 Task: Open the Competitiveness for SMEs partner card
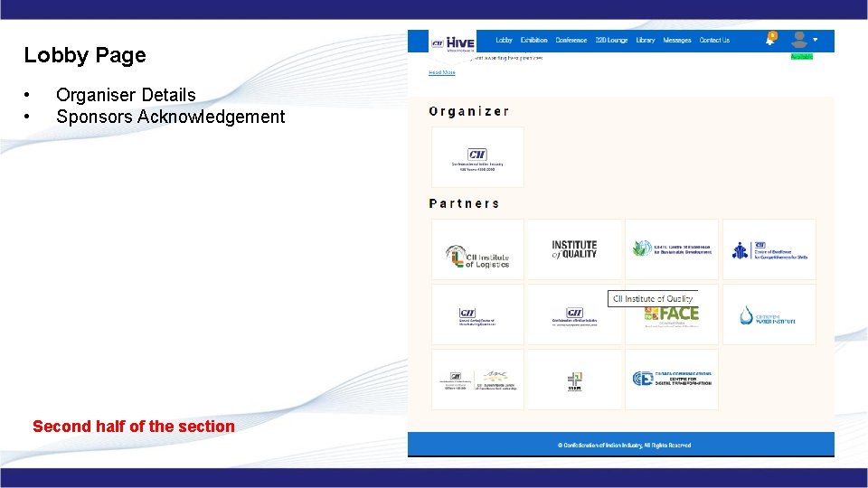[x=769, y=249]
